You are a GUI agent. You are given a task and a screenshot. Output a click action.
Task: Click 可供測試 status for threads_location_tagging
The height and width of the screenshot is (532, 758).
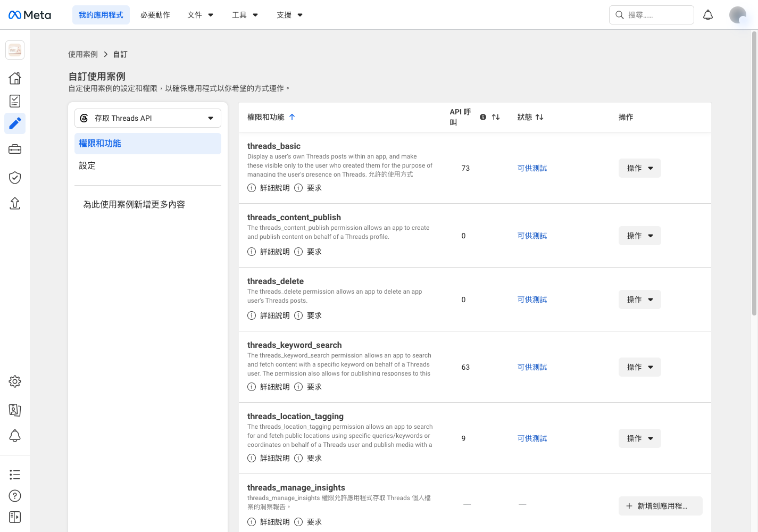(532, 438)
